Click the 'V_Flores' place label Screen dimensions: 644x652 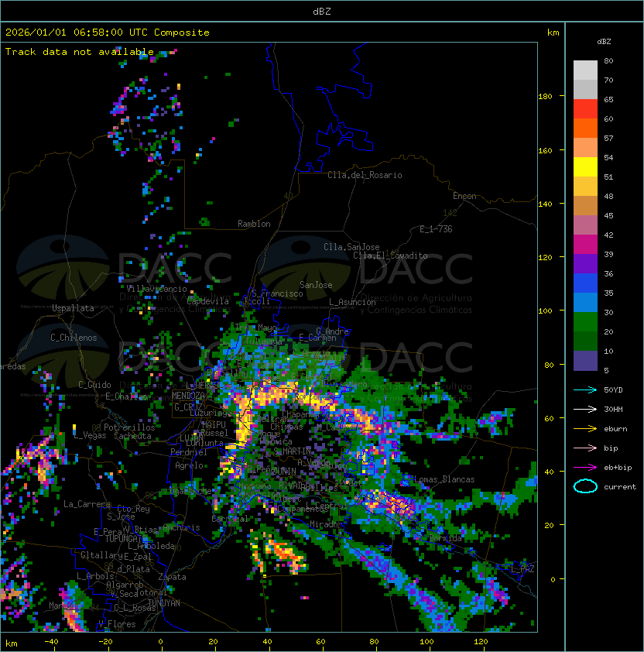click(x=117, y=624)
